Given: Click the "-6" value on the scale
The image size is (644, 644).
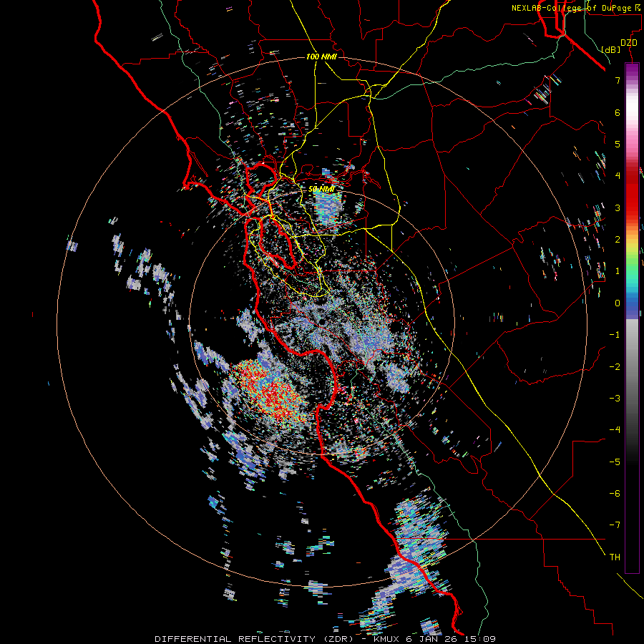Looking at the screenshot, I should (x=615, y=493).
